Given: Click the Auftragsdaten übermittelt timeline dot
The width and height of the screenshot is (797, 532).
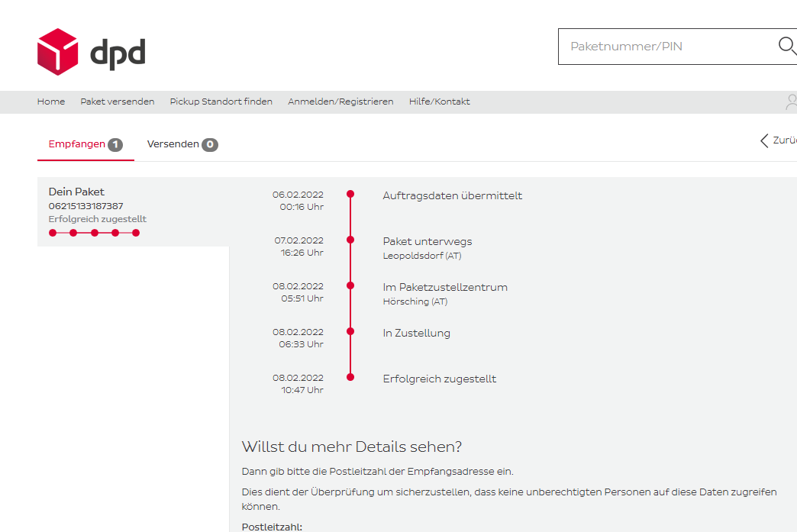Looking at the screenshot, I should [350, 195].
